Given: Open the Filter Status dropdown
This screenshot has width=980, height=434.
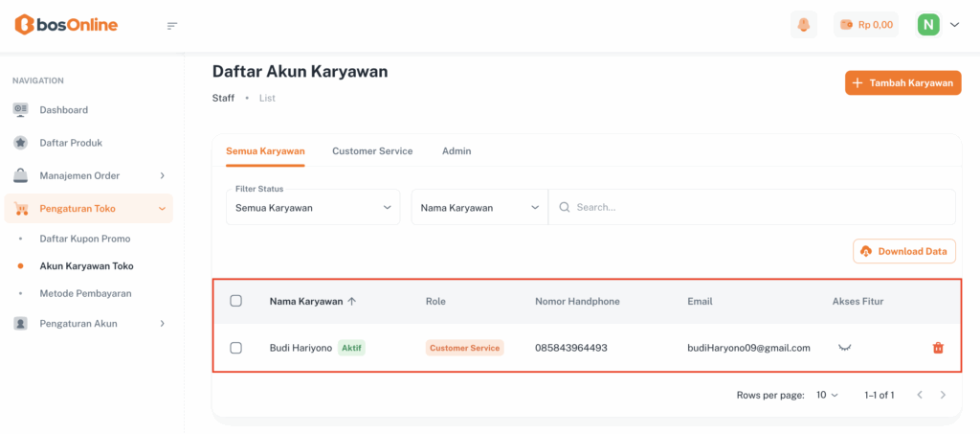Looking at the screenshot, I should [313, 207].
